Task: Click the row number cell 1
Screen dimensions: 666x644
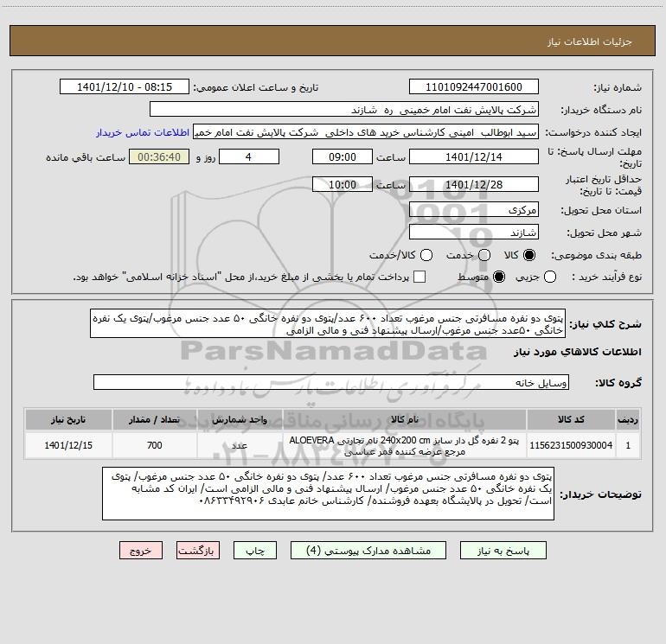Action: (628, 445)
